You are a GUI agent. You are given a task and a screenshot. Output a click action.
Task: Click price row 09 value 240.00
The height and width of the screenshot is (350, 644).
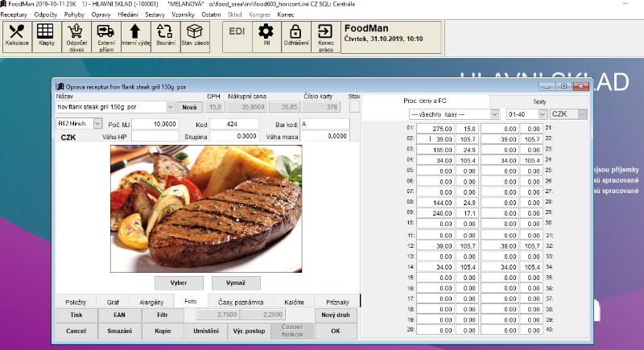[436, 213]
